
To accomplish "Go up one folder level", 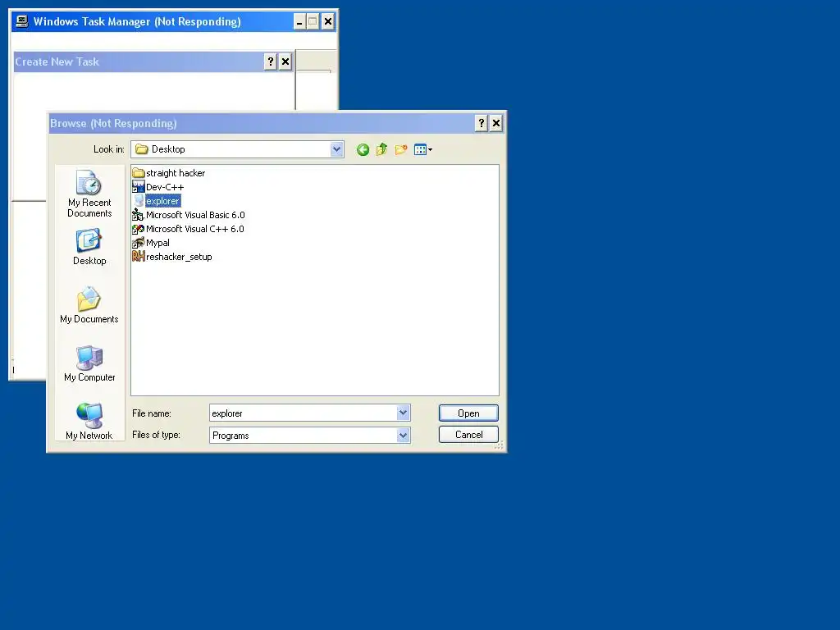I will tap(381, 149).
